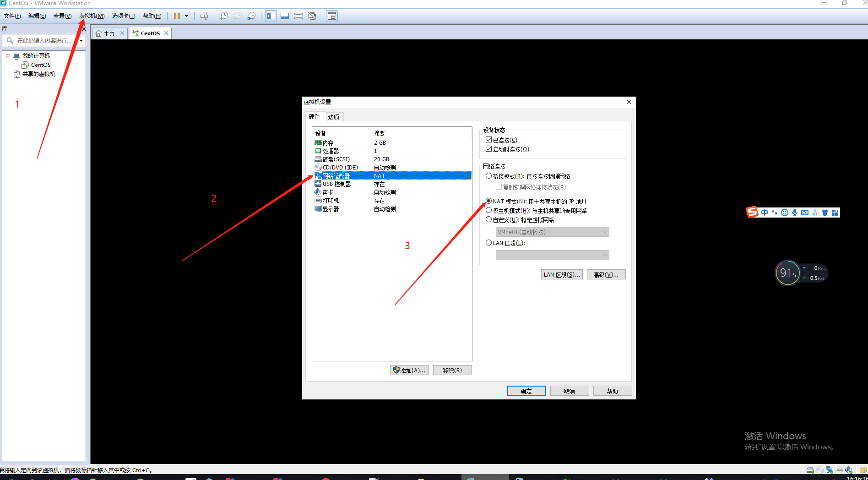This screenshot has height=480, width=868.
Task: Click the 高级(V)... button
Action: coord(606,275)
